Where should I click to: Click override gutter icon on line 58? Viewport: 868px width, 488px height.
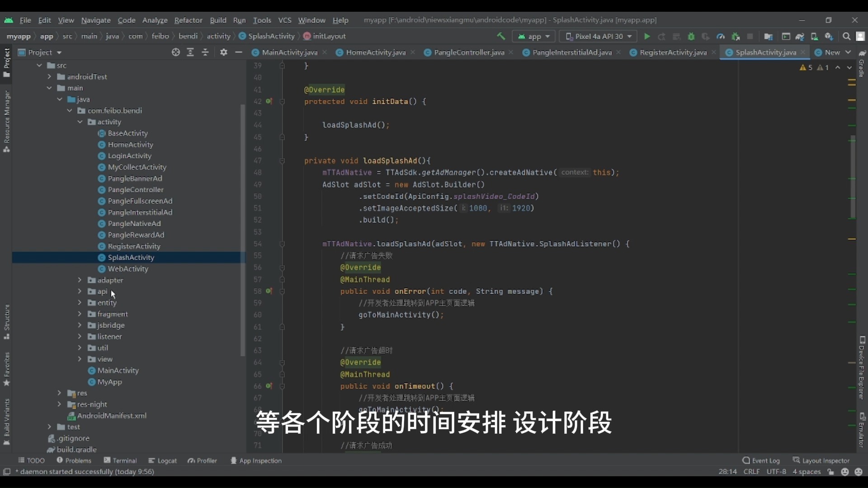click(x=269, y=291)
